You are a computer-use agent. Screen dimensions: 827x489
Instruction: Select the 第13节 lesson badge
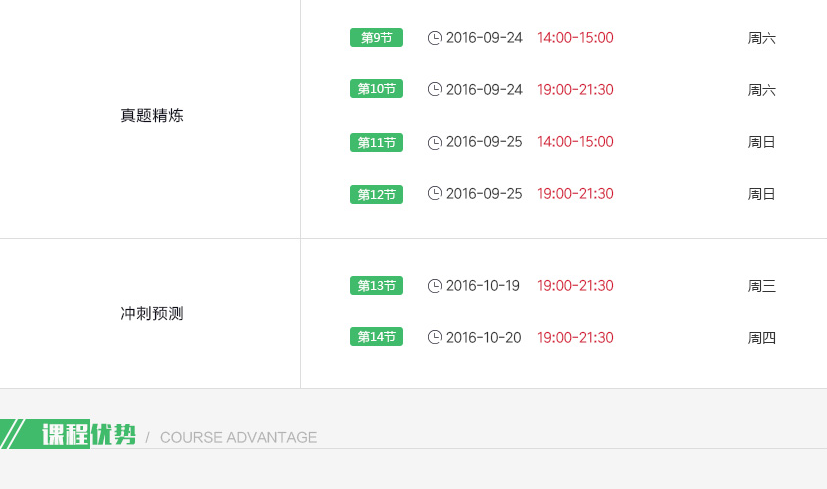coord(376,286)
